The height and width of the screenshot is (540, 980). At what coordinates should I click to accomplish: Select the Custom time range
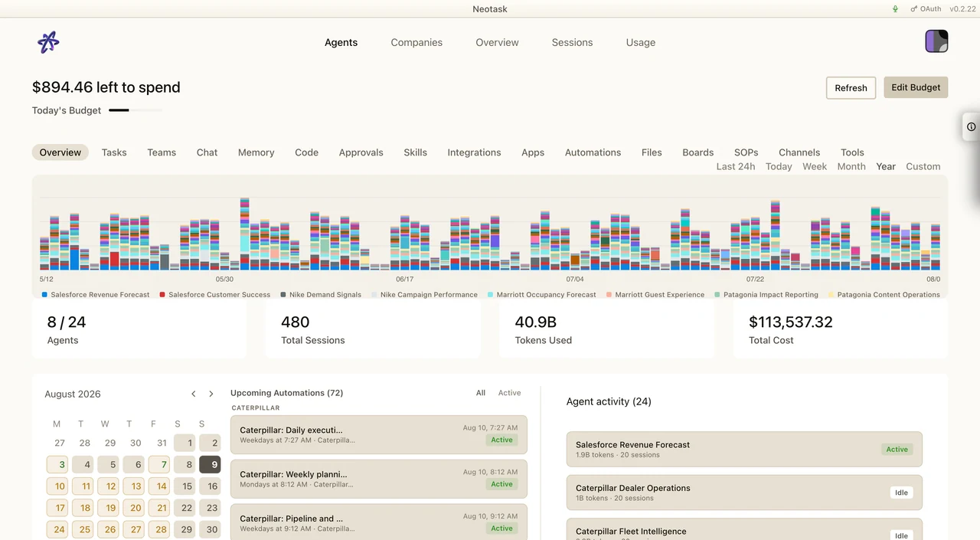click(923, 166)
